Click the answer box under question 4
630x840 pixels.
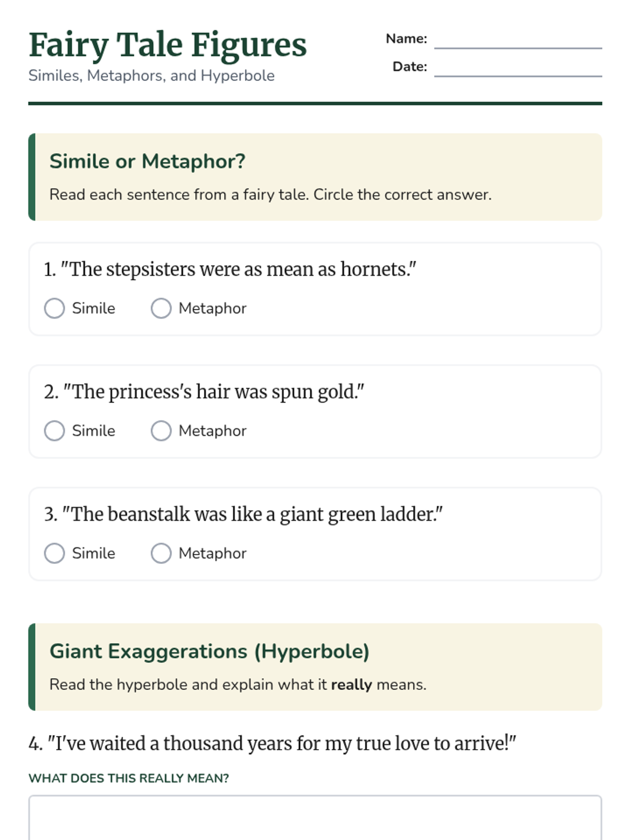point(315,819)
